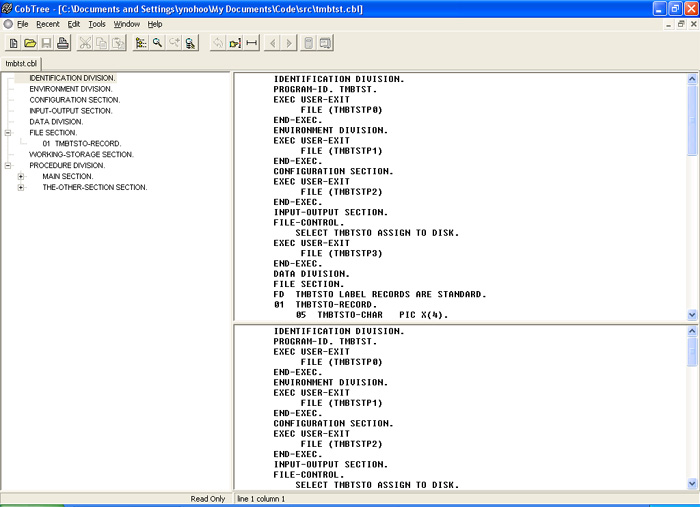
Task: Select INPUT-OUTPUT SECTION in the tree
Action: pos(71,111)
